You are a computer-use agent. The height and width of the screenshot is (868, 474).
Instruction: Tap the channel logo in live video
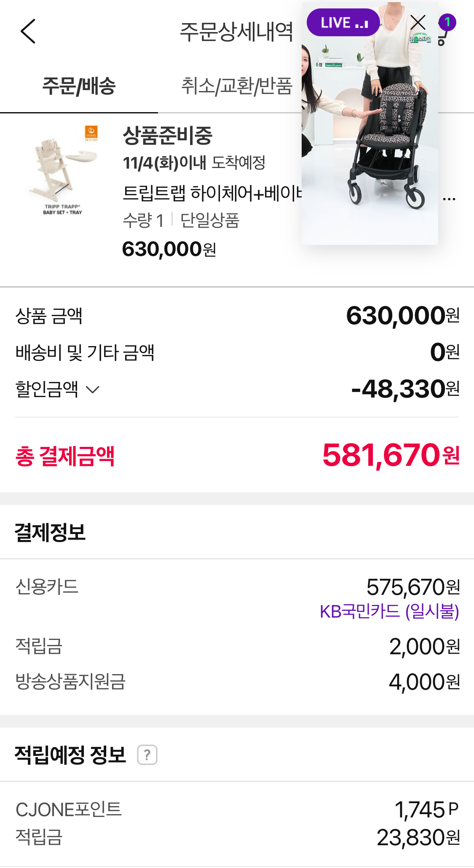[420, 38]
